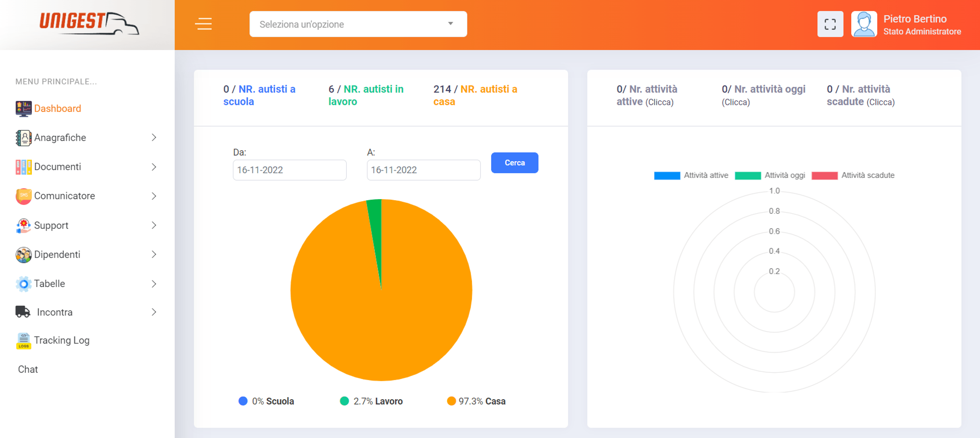Expand the Documenti menu arrow
The image size is (980, 438).
(154, 167)
